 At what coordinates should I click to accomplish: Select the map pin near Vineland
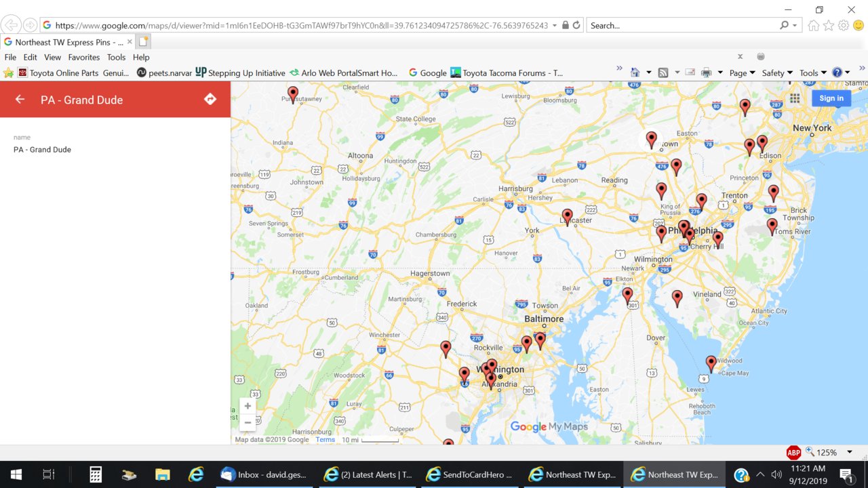click(x=677, y=298)
